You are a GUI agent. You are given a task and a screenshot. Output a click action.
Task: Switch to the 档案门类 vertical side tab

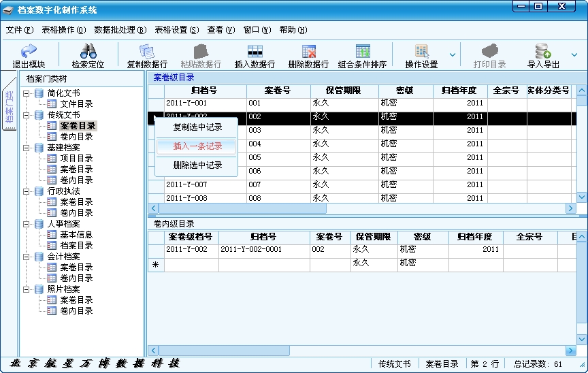point(9,106)
